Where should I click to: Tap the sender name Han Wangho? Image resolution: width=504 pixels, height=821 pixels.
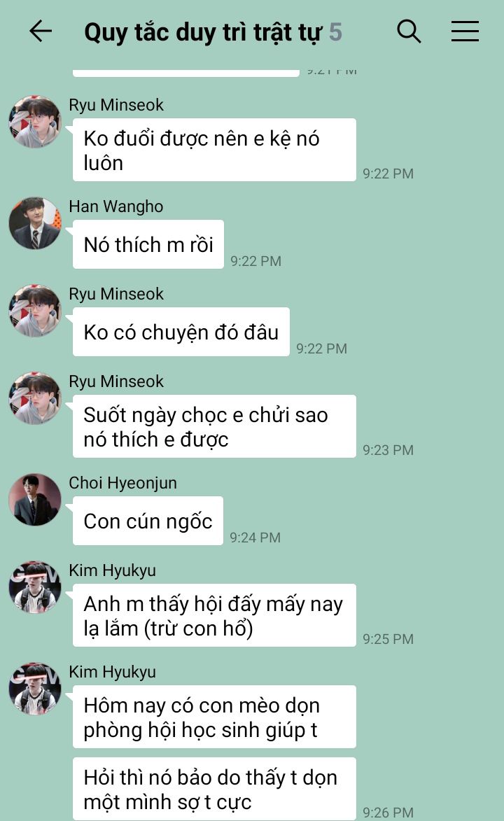point(115,206)
